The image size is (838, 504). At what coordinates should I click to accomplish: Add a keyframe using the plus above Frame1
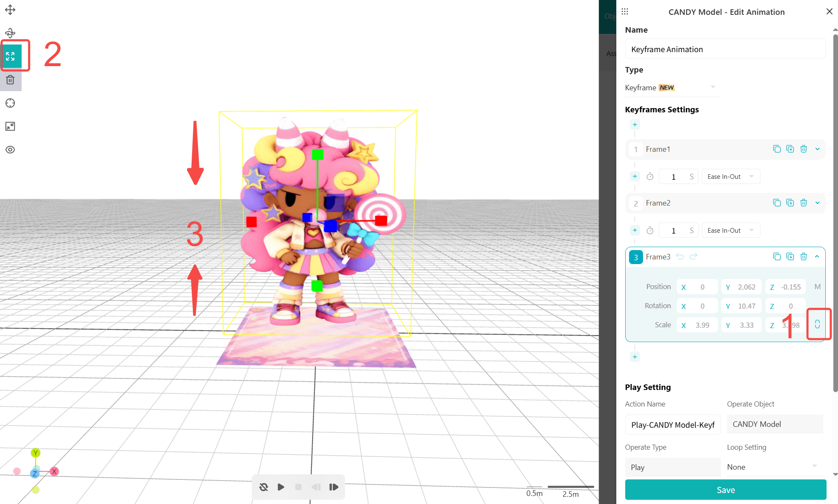635,125
